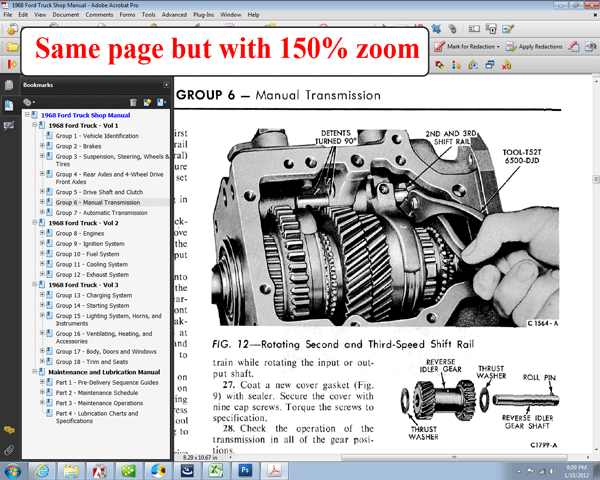
Task: Open the Comments menu
Action: click(99, 15)
